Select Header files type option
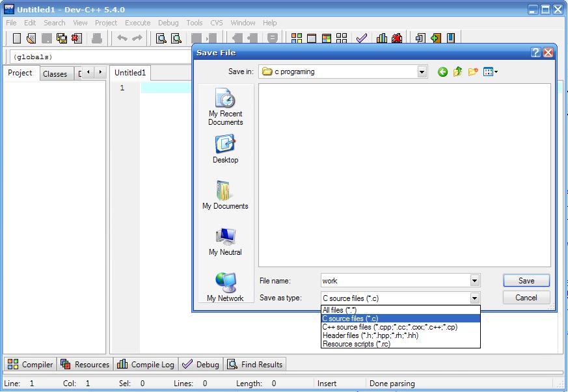The width and height of the screenshot is (568, 392). 400,335
